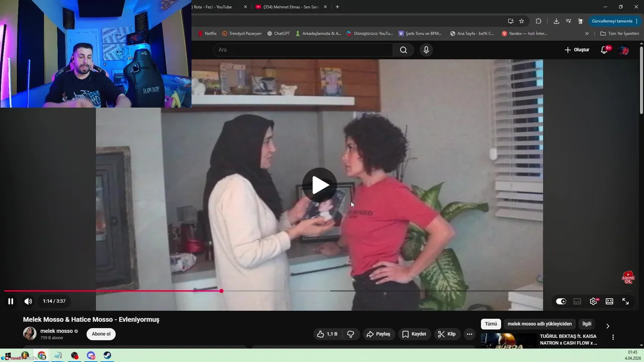
Task: Bookmark this page with star icon
Action: click(x=522, y=21)
